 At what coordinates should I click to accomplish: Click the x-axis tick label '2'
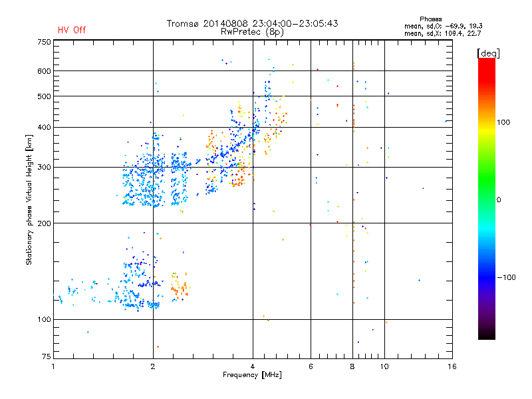[153, 366]
